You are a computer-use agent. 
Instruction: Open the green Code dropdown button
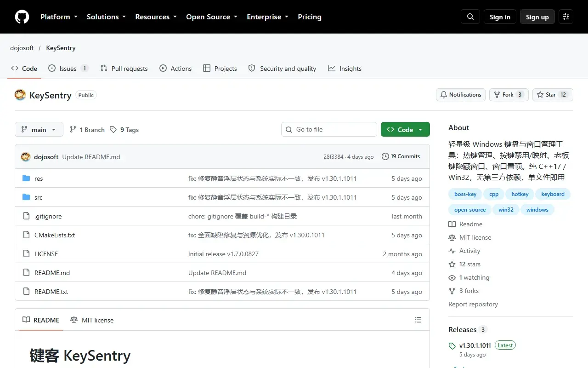[405, 130]
